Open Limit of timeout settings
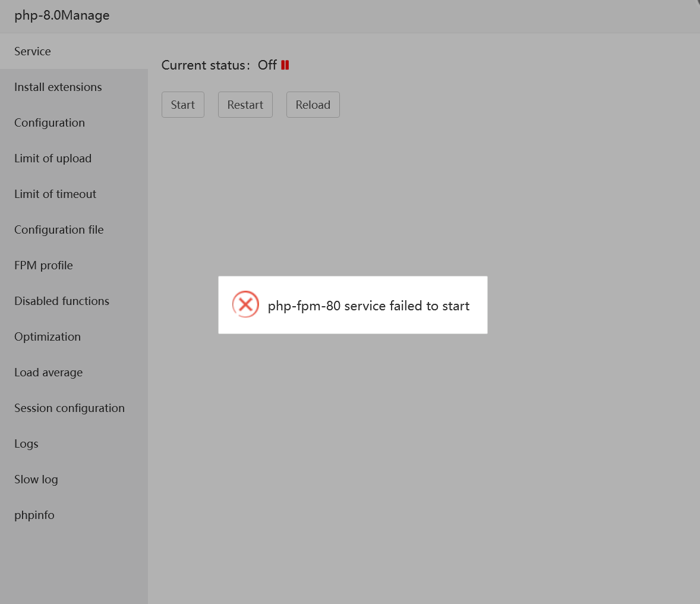Screen dimensions: 700x604 tap(74, 194)
